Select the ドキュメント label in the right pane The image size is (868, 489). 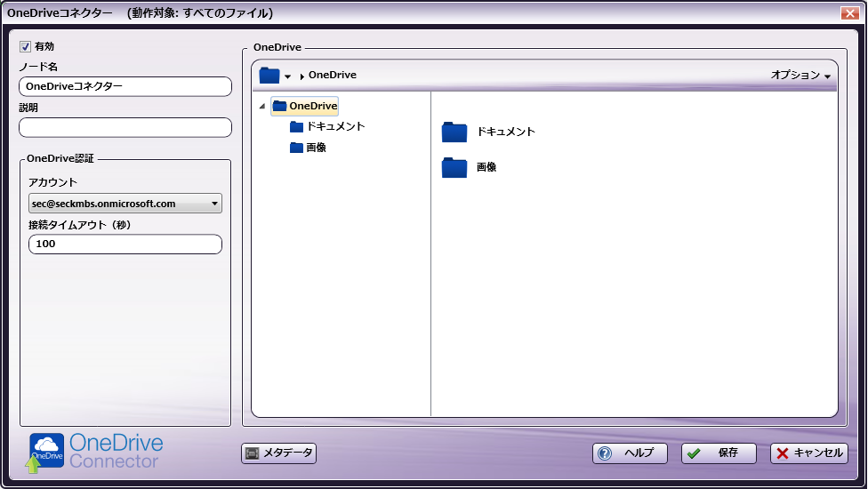(506, 132)
